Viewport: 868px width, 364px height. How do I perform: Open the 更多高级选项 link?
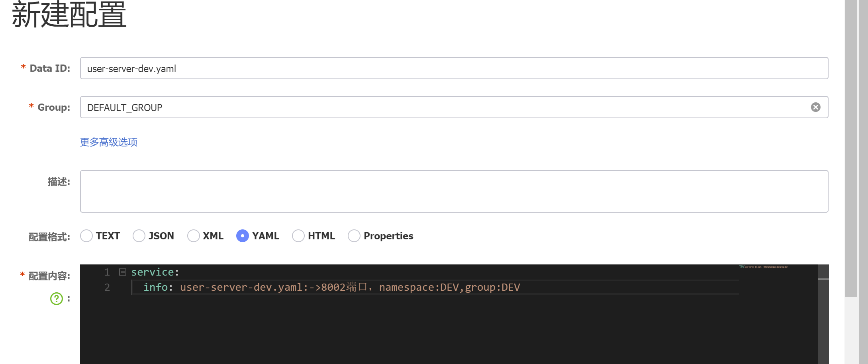coord(109,142)
